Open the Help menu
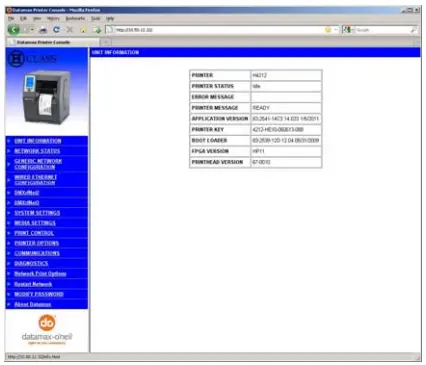Screen dimensions: 426x365 click(110, 18)
